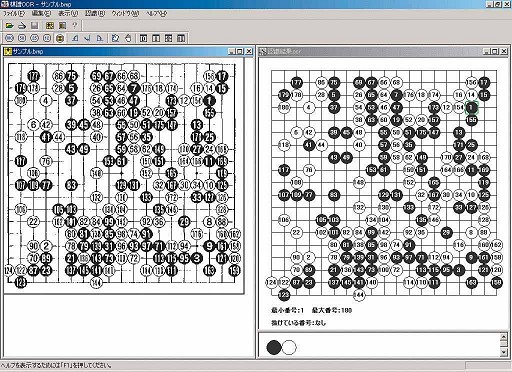Pick the black stone swatch in bottom panel

pyautogui.click(x=274, y=347)
